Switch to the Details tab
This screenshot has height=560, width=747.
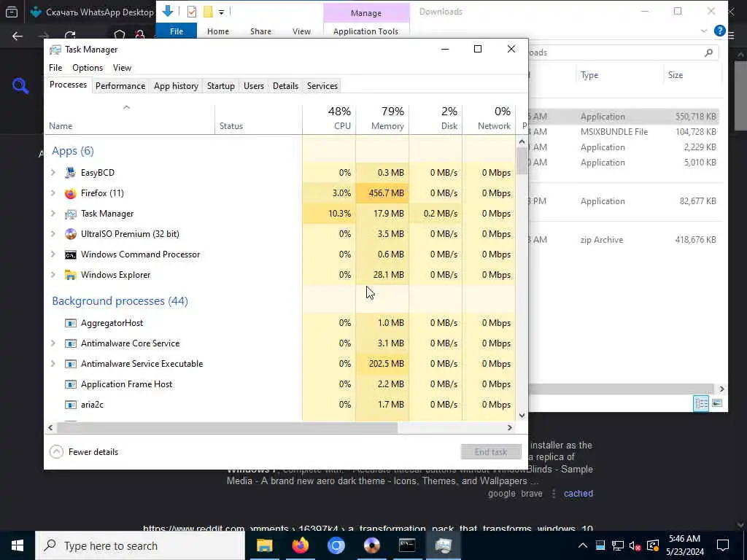pyautogui.click(x=285, y=86)
